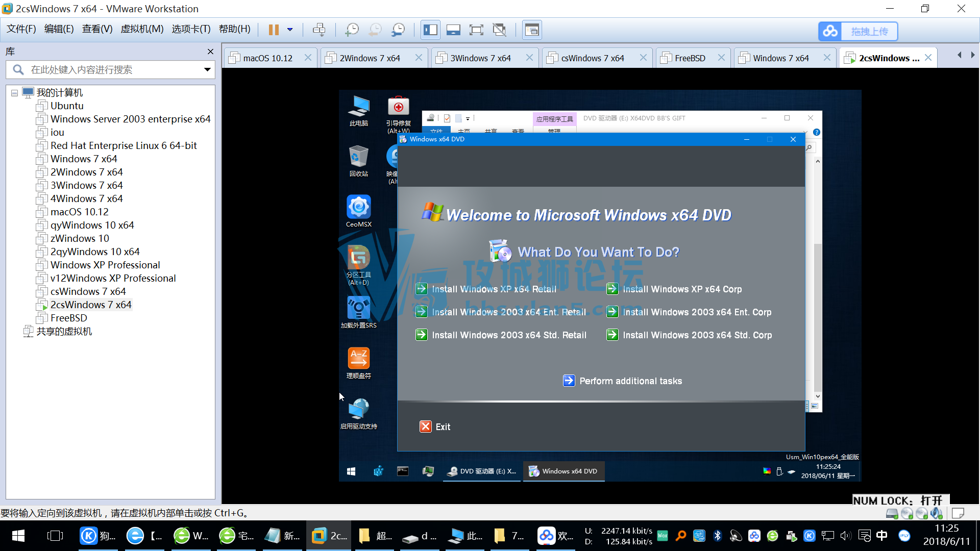This screenshot has height=551, width=980.
Task: Open 此电脑 desktop icon in the VM
Action: click(x=358, y=110)
